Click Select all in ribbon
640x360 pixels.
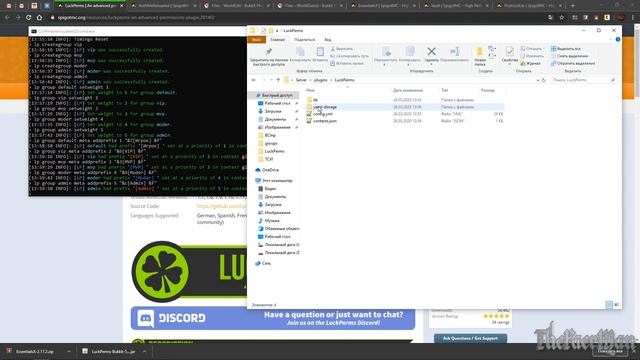tap(566, 49)
